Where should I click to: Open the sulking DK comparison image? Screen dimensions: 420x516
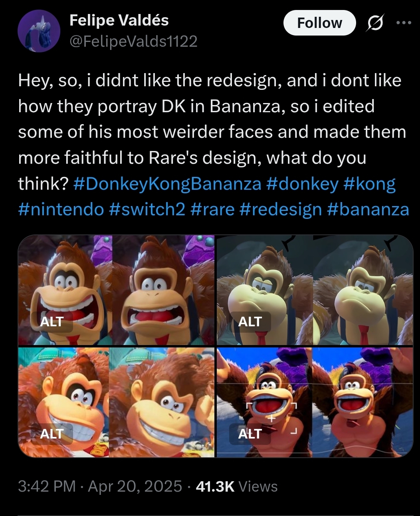pos(315,290)
